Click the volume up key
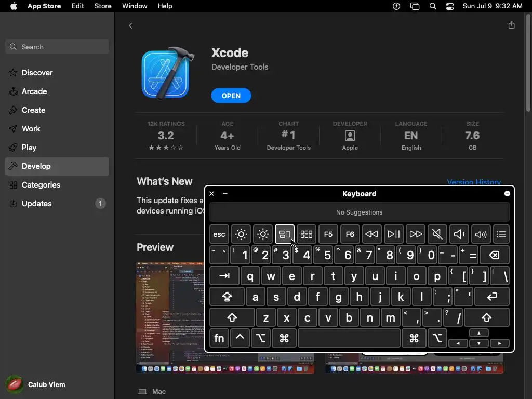Screen dimensions: 532x399 point(481,234)
